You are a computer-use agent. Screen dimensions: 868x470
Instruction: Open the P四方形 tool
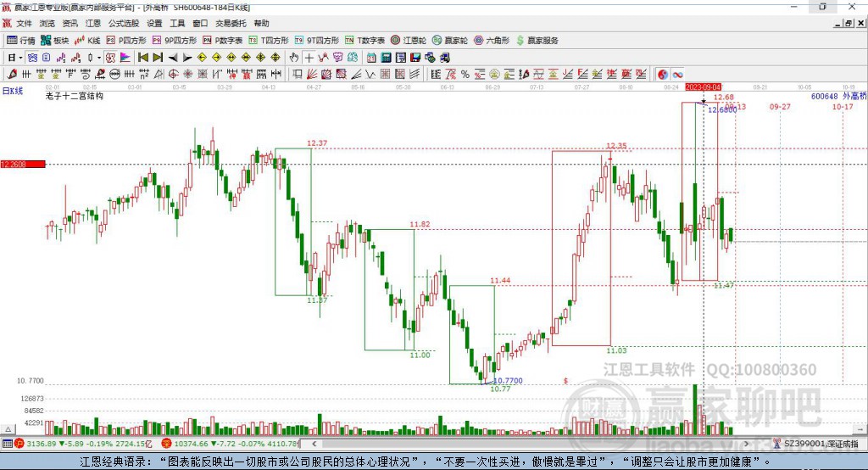(x=126, y=41)
